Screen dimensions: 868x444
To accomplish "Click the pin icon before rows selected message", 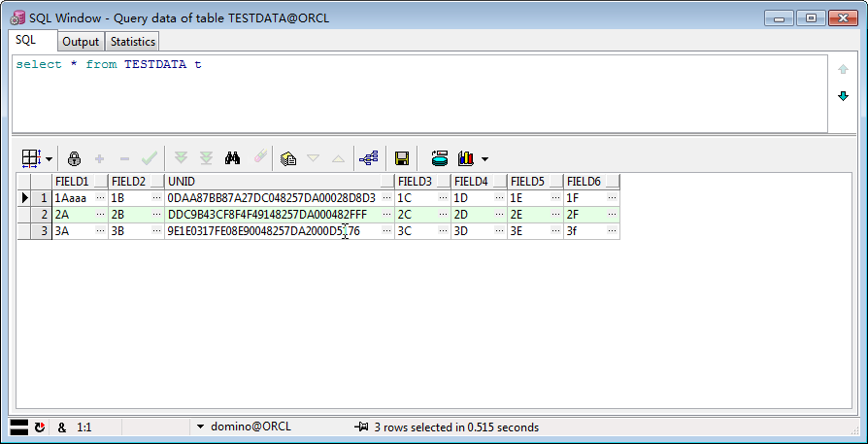I will [361, 427].
